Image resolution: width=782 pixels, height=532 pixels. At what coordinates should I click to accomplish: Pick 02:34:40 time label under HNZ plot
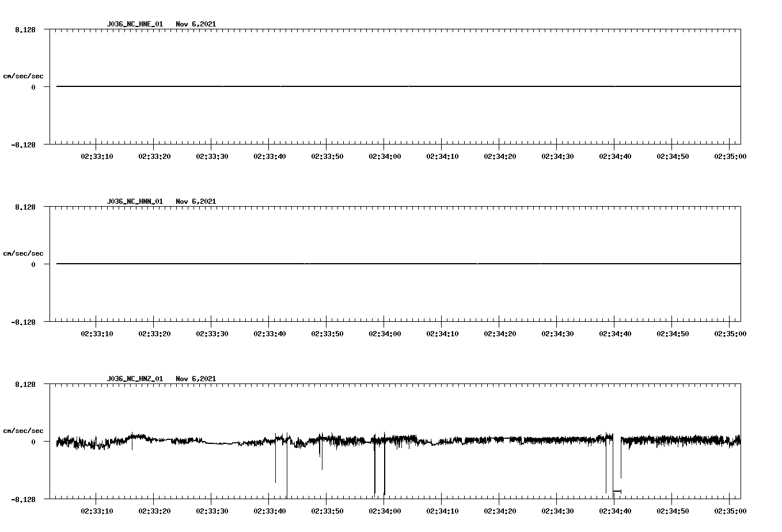(615, 511)
